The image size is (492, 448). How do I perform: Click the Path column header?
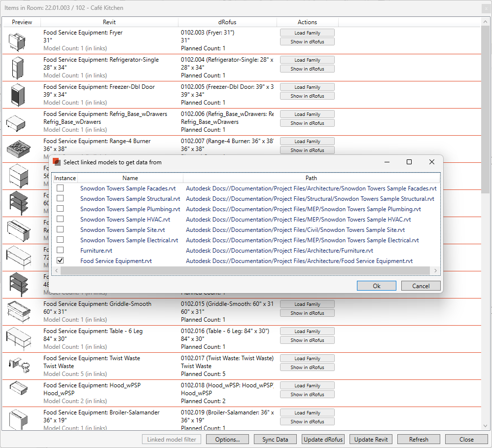click(311, 178)
